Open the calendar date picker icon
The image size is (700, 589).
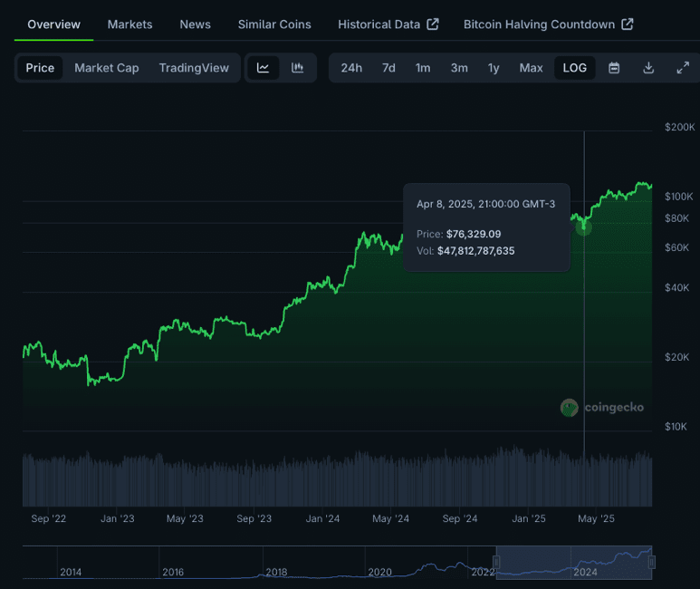tap(614, 68)
